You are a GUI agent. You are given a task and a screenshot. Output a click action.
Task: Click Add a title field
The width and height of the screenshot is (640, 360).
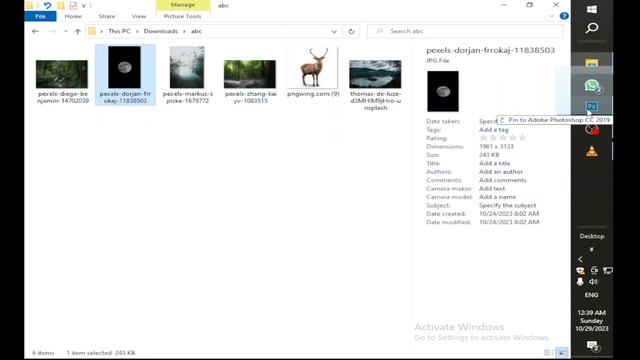495,163
